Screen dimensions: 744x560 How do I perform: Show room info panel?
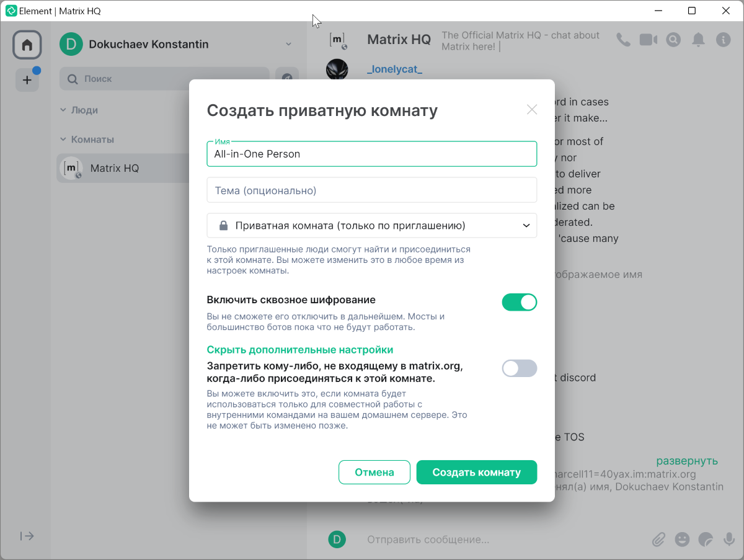click(723, 40)
